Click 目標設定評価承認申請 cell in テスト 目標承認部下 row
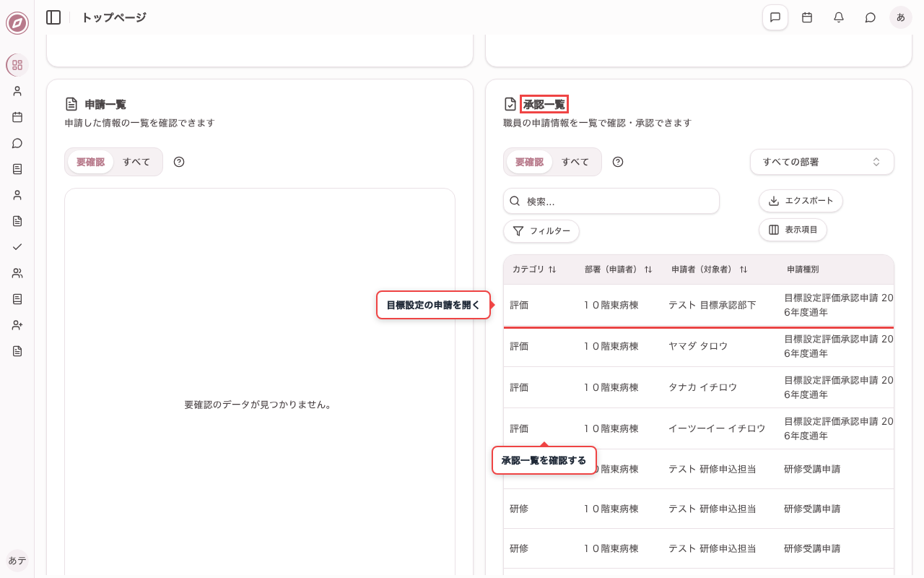This screenshot has height=578, width=924. (839, 306)
